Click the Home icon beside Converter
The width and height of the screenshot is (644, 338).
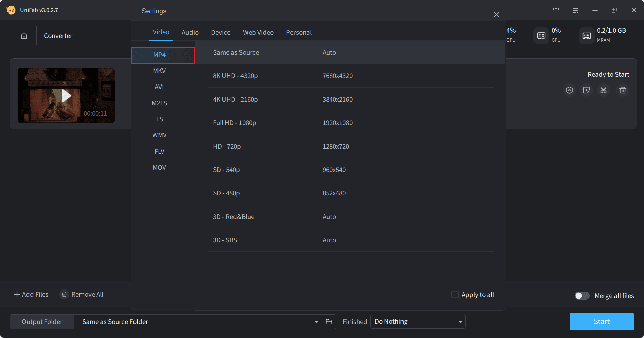(24, 36)
